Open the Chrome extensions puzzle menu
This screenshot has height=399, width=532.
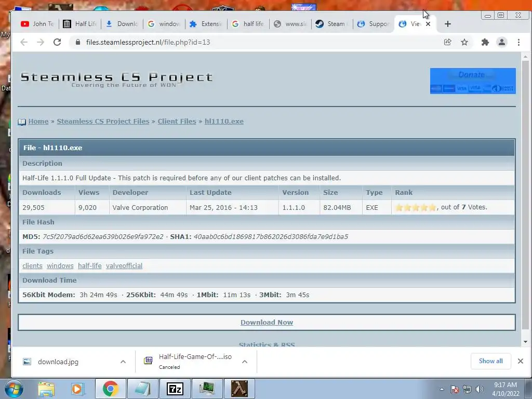485,42
